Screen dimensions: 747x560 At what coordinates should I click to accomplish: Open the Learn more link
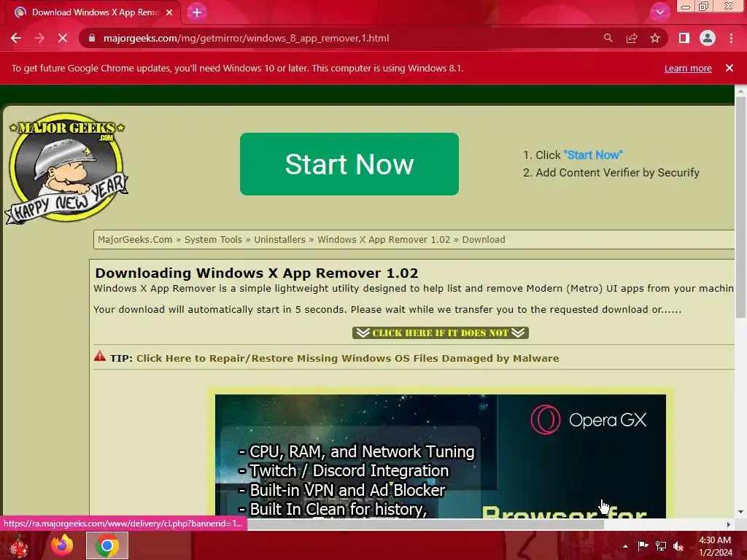pos(688,68)
